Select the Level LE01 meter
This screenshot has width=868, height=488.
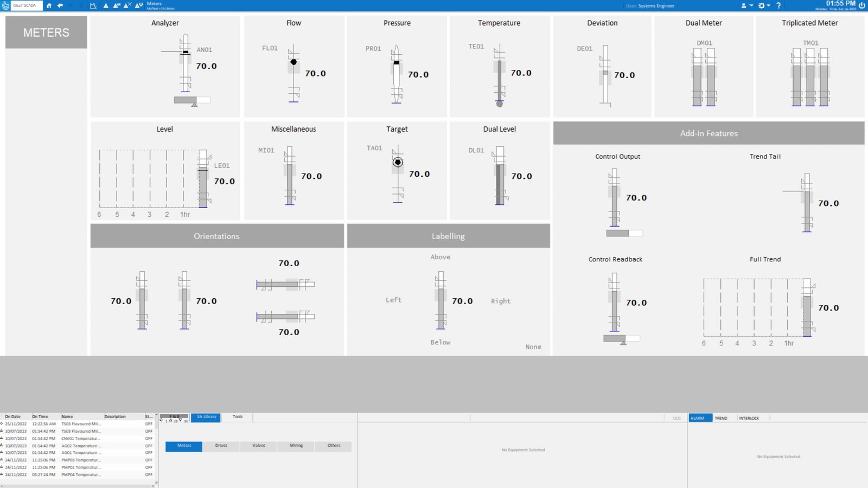[203, 179]
